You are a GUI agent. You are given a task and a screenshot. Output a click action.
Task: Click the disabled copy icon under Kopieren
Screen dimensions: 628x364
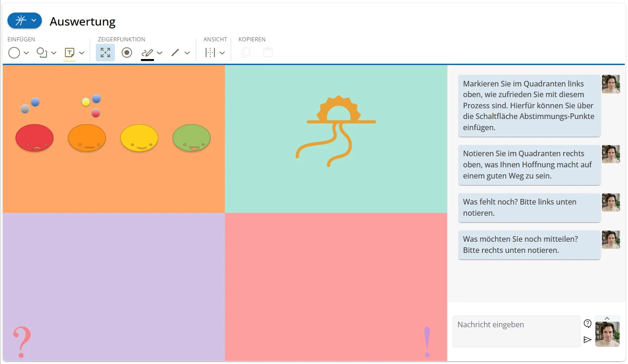[x=246, y=53]
